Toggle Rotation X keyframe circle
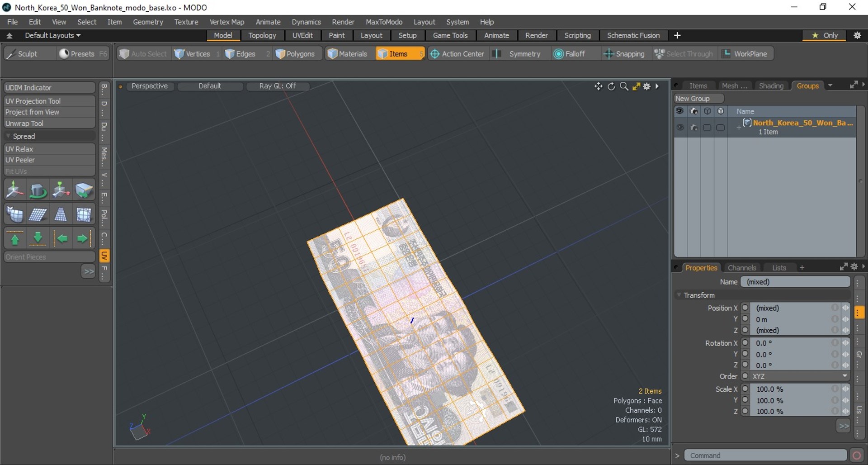Image resolution: width=868 pixels, height=465 pixels. tap(745, 343)
